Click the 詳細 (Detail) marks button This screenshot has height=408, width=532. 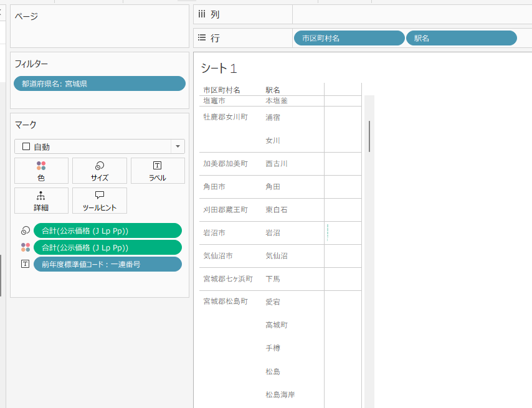click(41, 201)
